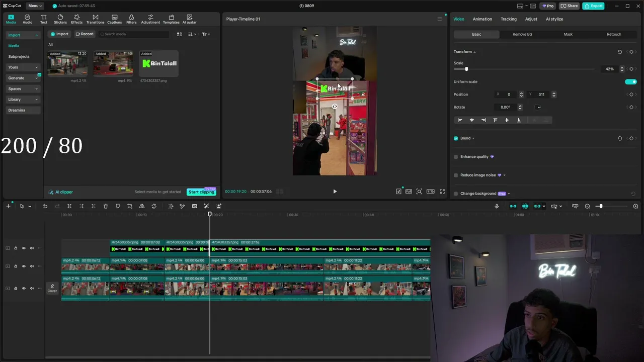Toggle auto snapping in timeline
Image resolution: width=644 pixels, height=362 pixels.
click(x=525, y=206)
